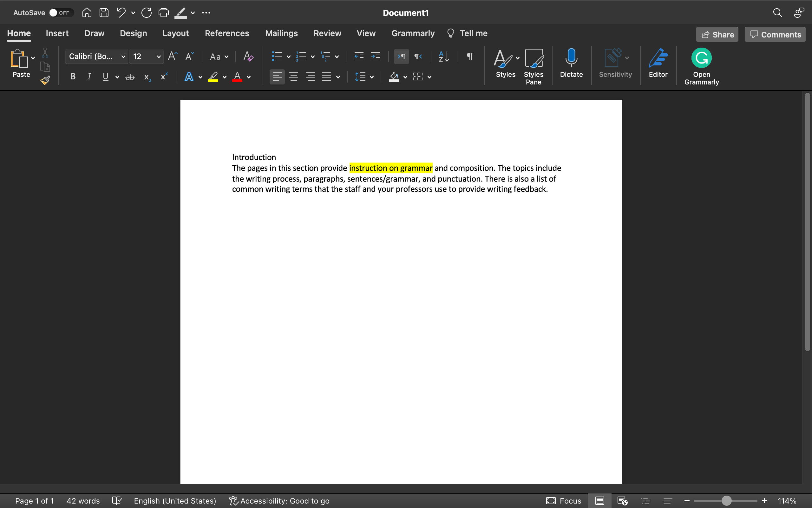Open the search magnifier in title bar

click(x=777, y=13)
